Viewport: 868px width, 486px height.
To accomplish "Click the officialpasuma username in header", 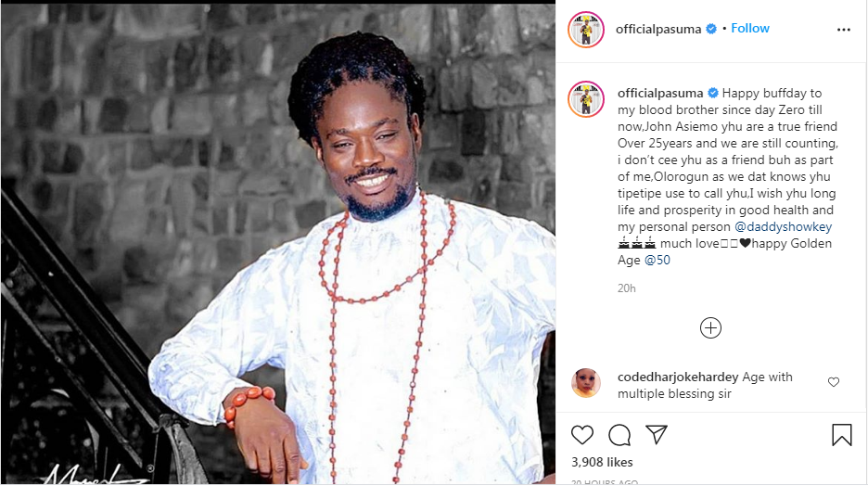I will [659, 29].
